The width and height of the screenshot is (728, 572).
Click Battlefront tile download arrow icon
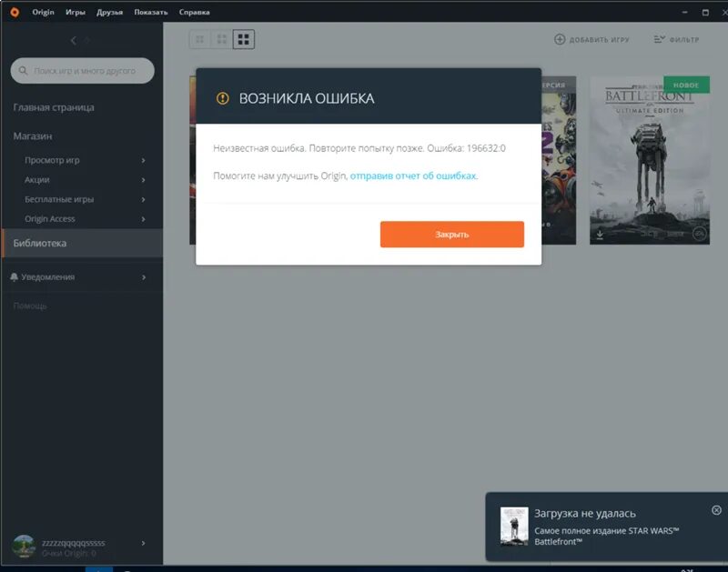pos(600,235)
